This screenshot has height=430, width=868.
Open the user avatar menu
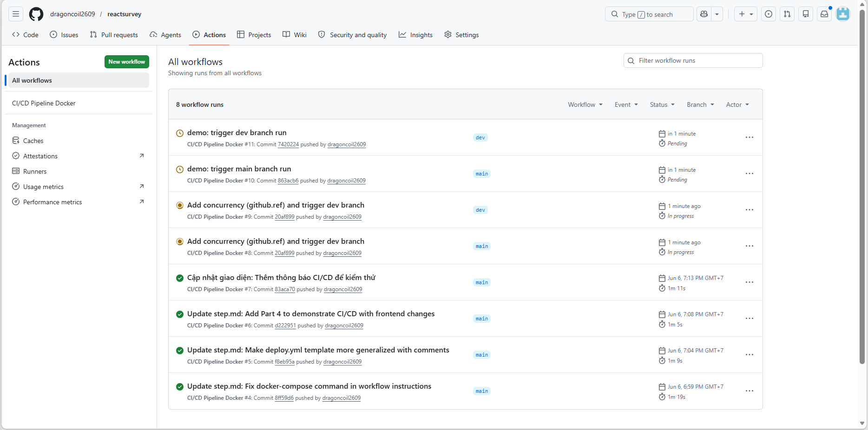(x=843, y=14)
